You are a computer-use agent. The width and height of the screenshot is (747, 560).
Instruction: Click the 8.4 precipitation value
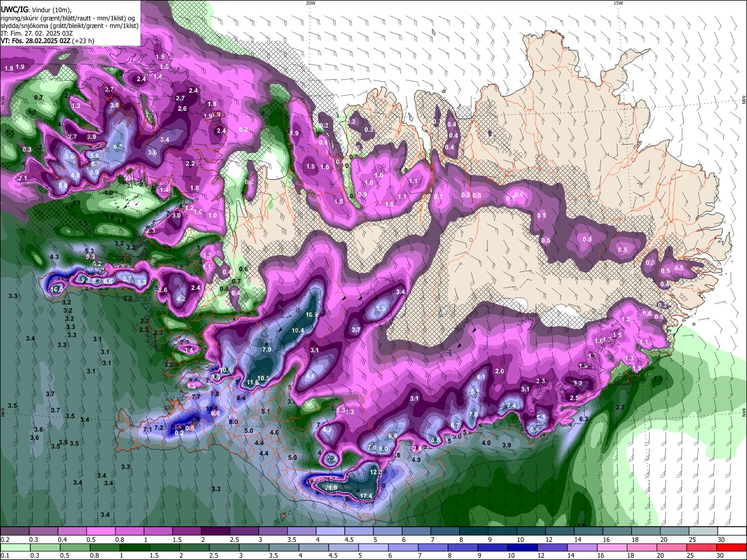point(241,398)
